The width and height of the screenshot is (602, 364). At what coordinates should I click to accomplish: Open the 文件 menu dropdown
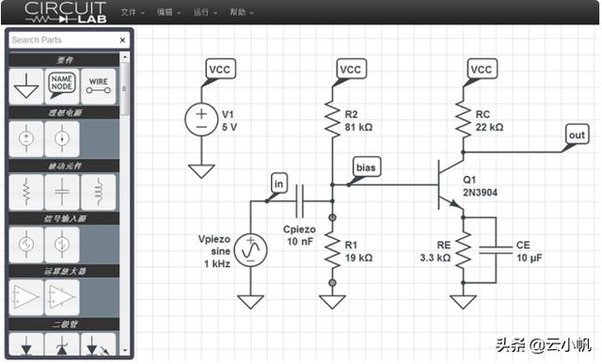click(133, 12)
